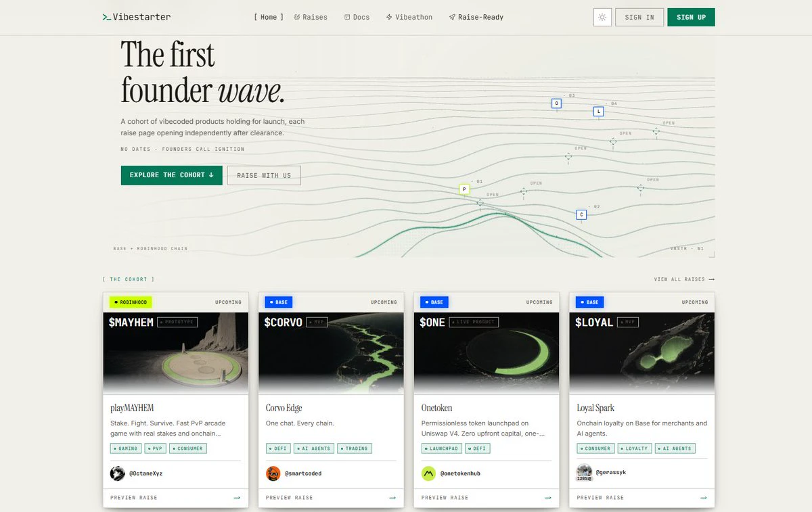Click PREVIEW RAISE arrow on playMAYHEM card
This screenshot has width=812, height=512.
click(237, 498)
